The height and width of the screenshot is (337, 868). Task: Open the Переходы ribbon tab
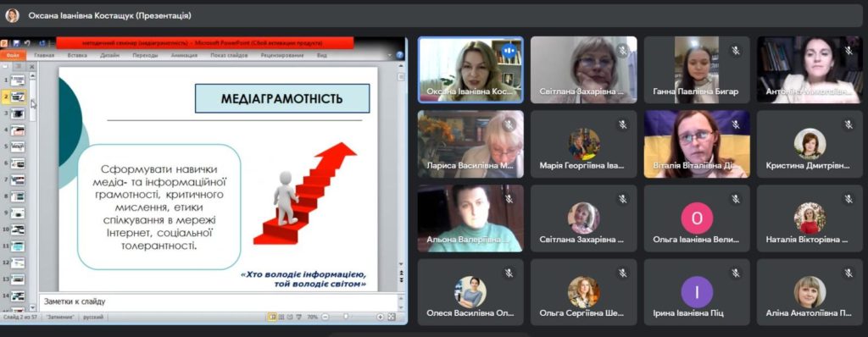pos(145,55)
